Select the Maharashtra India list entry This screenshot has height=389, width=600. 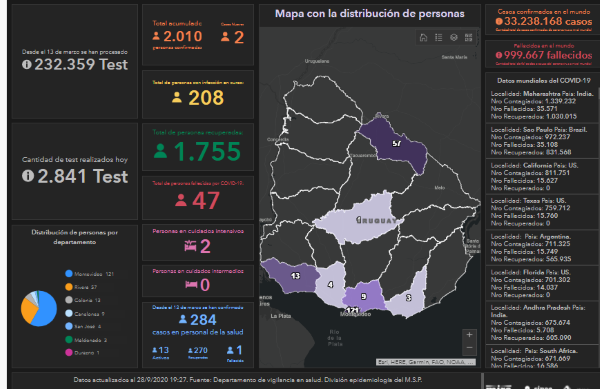coord(542,105)
